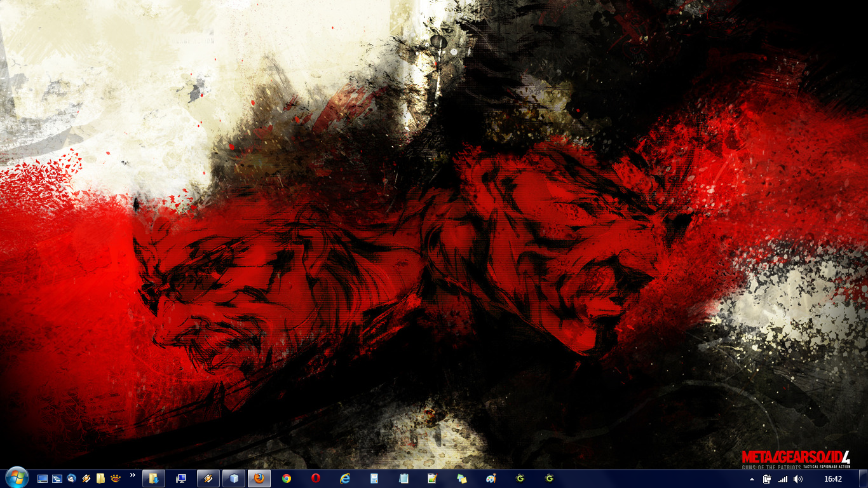Open the Windows Start menu orb
The height and width of the screenshot is (488, 868).
click(x=16, y=478)
